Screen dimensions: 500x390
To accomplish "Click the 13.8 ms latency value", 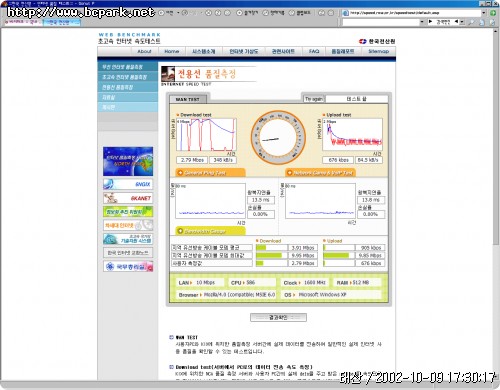I will (x=371, y=200).
